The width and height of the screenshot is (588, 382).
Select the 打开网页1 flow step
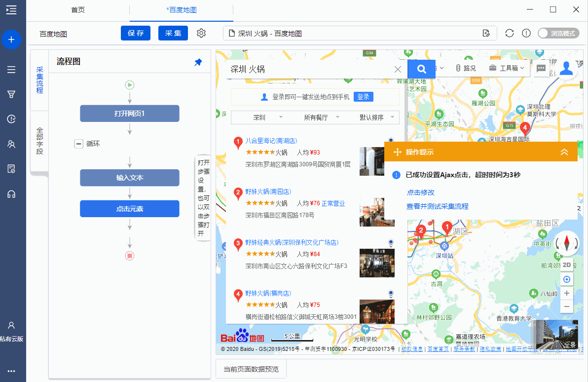point(130,114)
